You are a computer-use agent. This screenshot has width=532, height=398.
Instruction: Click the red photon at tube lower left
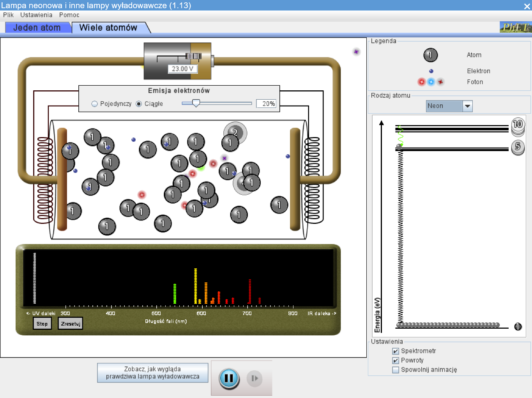pos(142,195)
